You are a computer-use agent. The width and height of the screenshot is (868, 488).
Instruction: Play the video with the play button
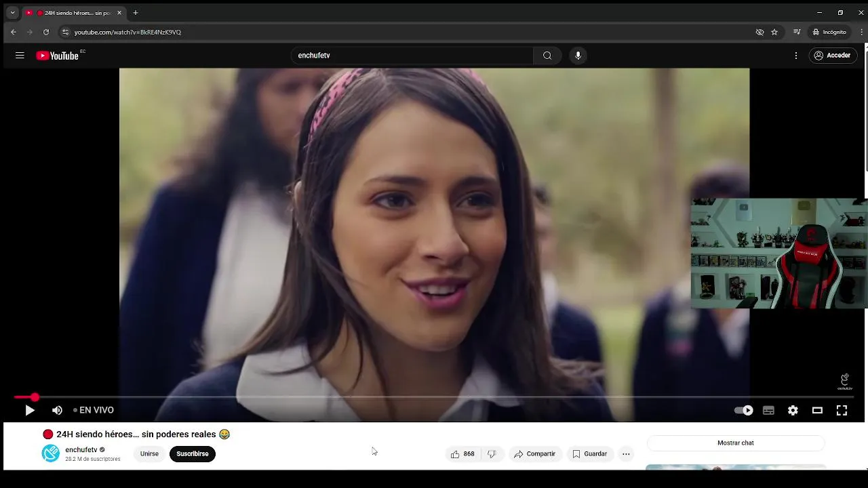click(30, 410)
